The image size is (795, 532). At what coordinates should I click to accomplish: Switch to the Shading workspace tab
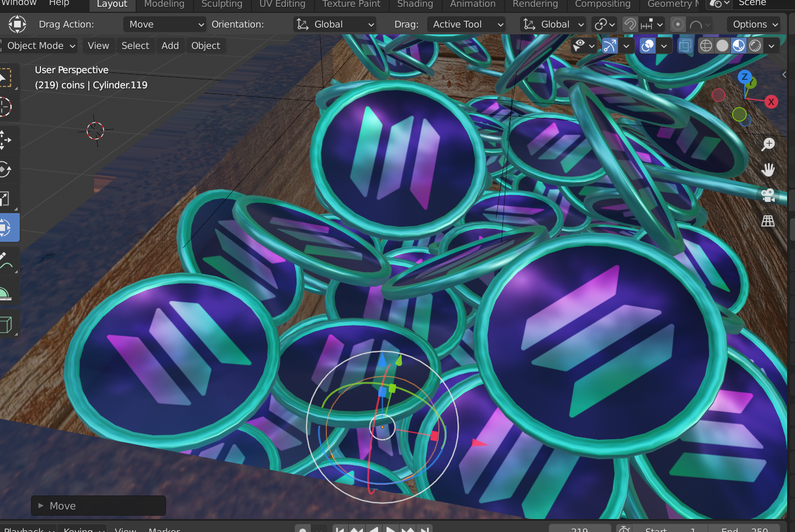(415, 4)
